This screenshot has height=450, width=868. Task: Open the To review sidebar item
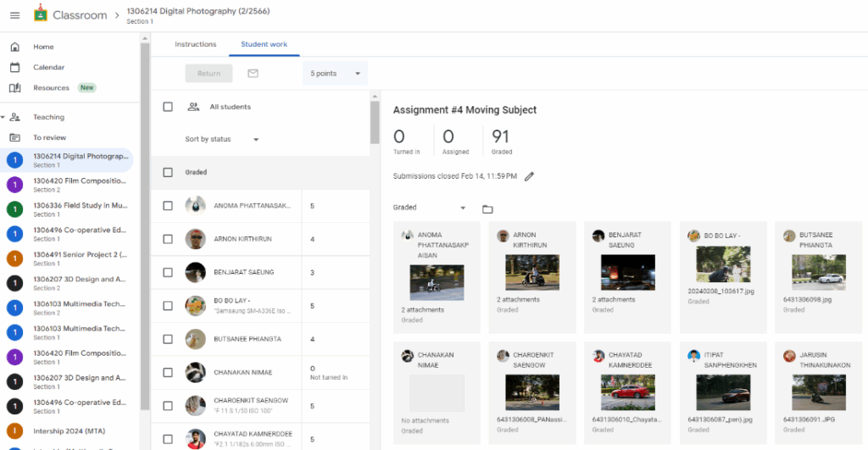(x=49, y=137)
